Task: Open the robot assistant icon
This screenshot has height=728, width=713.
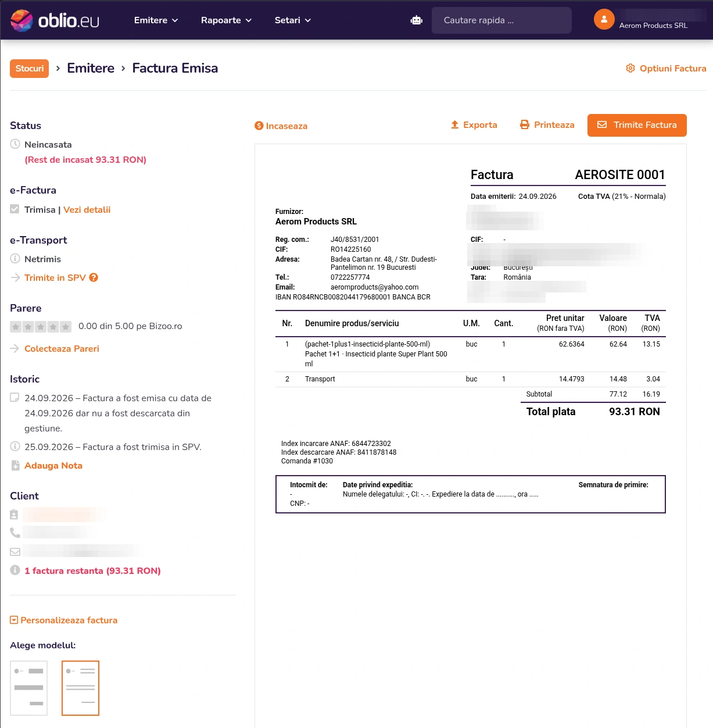Action: [417, 20]
